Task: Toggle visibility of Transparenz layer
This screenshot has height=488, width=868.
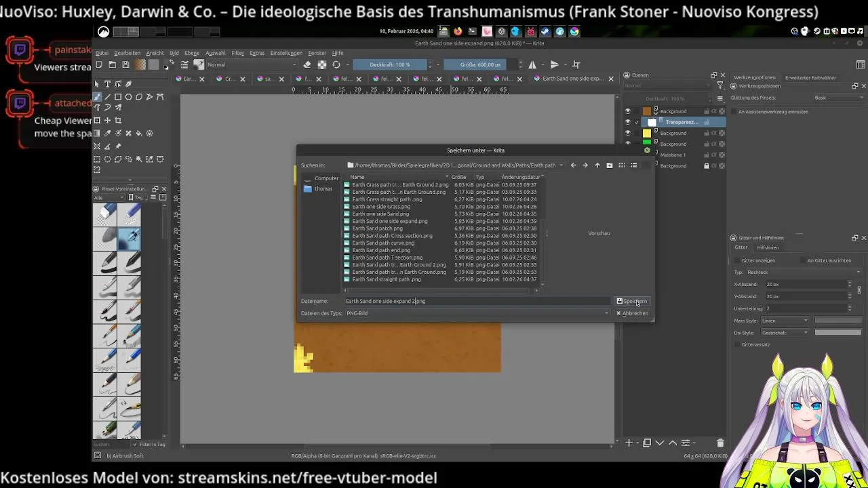Action: [x=627, y=122]
